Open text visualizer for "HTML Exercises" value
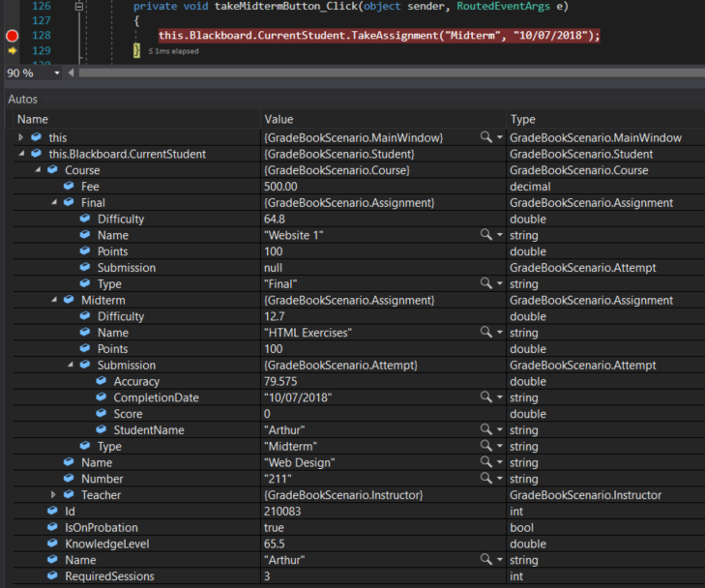The image size is (705, 588). 486,332
